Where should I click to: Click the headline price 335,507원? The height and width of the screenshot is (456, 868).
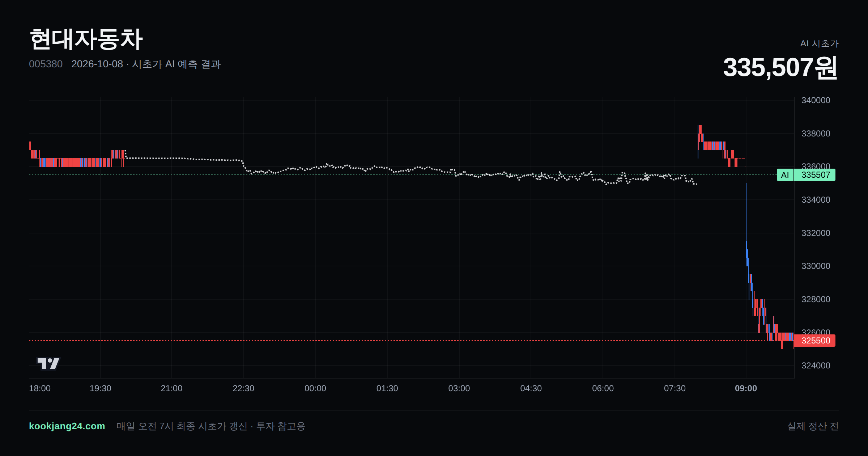[780, 68]
